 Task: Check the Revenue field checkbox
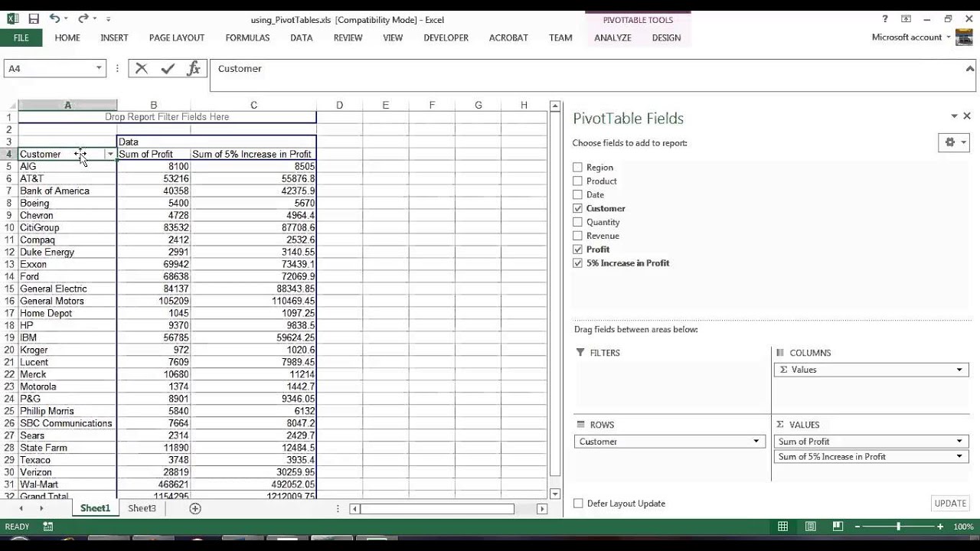click(578, 236)
